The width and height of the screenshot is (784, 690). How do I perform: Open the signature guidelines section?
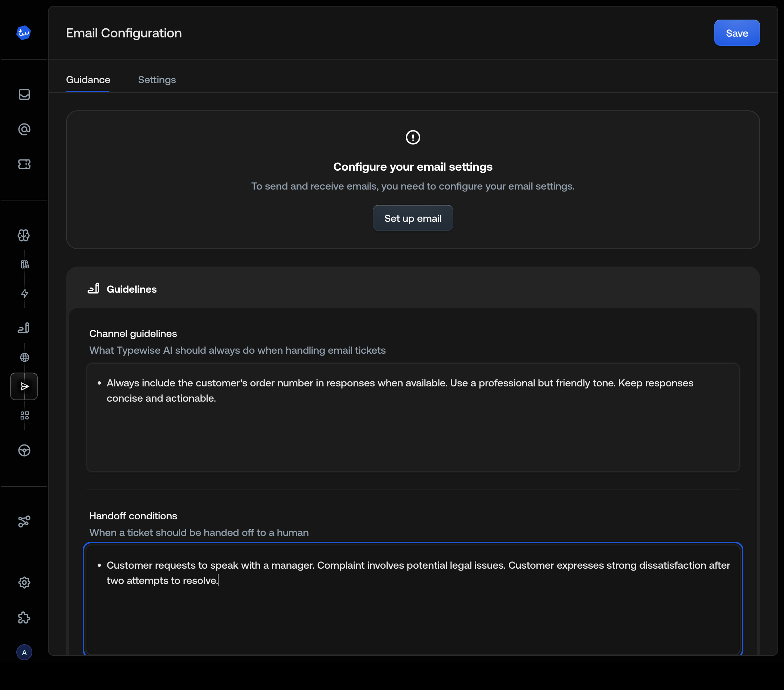coord(24,328)
